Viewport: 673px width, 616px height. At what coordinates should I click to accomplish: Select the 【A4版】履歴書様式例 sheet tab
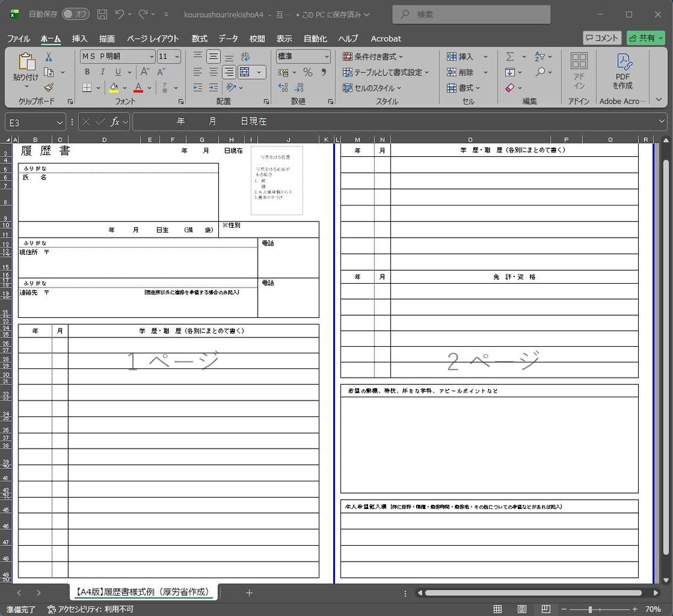click(143, 592)
